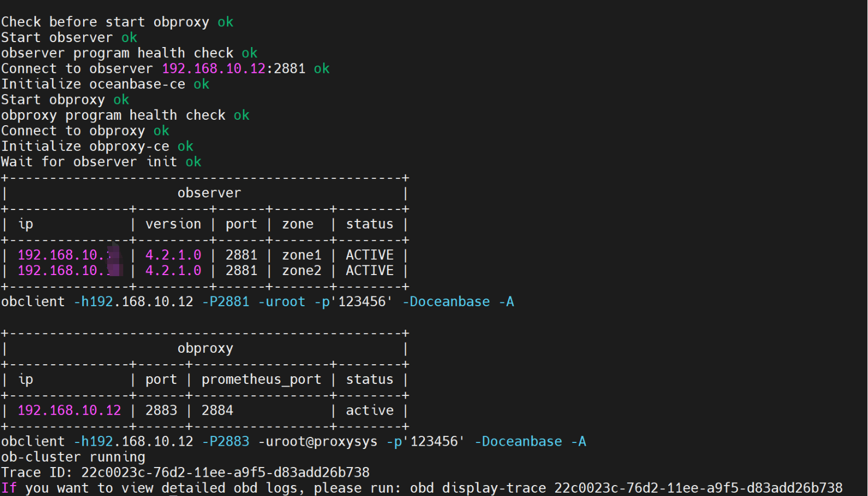Click the prometheus port value 2884

(217, 411)
